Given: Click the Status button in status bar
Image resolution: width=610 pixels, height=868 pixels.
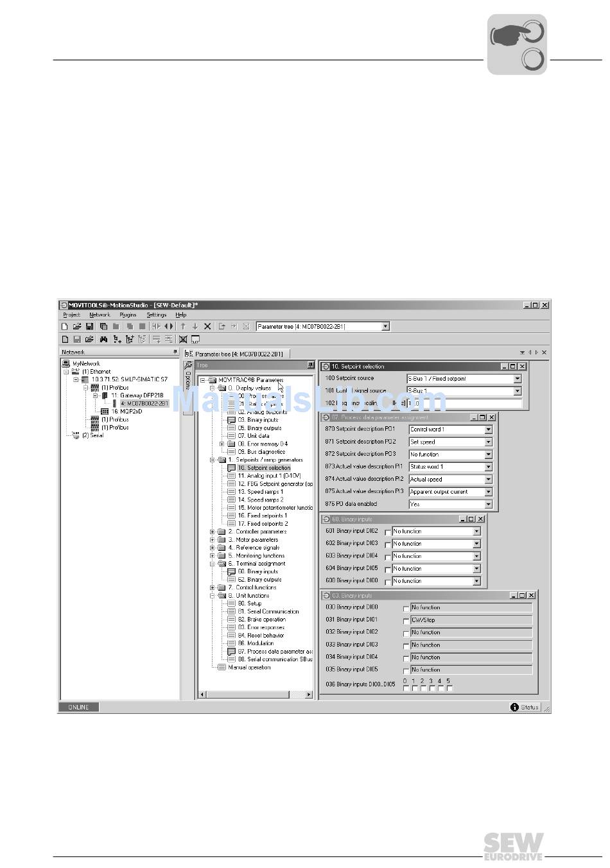Looking at the screenshot, I should tap(525, 707).
